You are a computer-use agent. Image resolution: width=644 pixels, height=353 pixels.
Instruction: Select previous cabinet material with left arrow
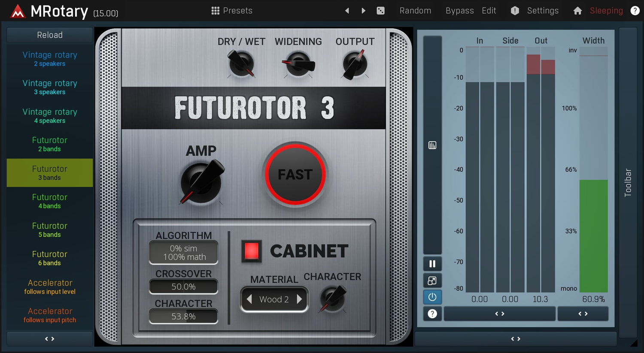click(249, 299)
